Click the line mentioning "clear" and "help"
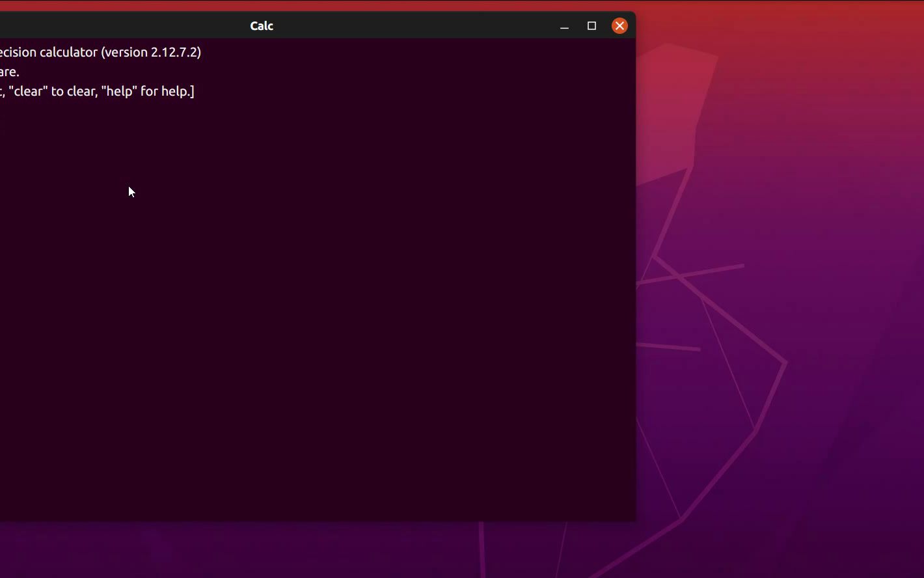 pyautogui.click(x=97, y=91)
